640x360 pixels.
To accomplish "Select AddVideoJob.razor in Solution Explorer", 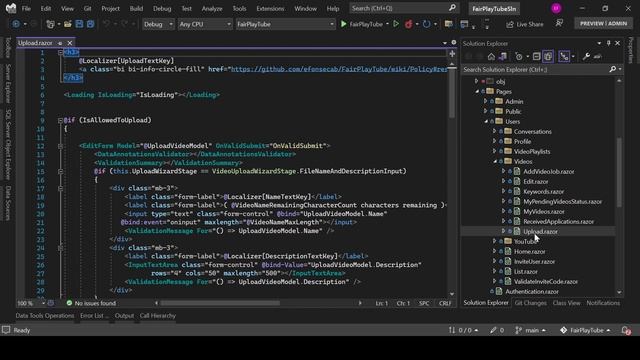I will (549, 171).
